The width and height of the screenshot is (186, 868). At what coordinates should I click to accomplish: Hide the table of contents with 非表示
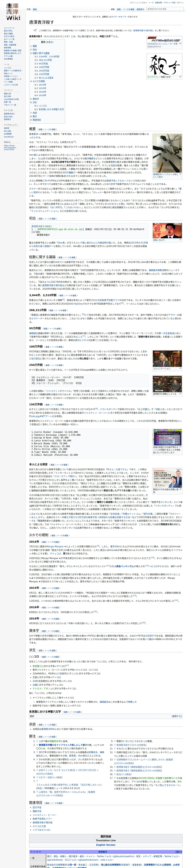pyautogui.click(x=50, y=42)
